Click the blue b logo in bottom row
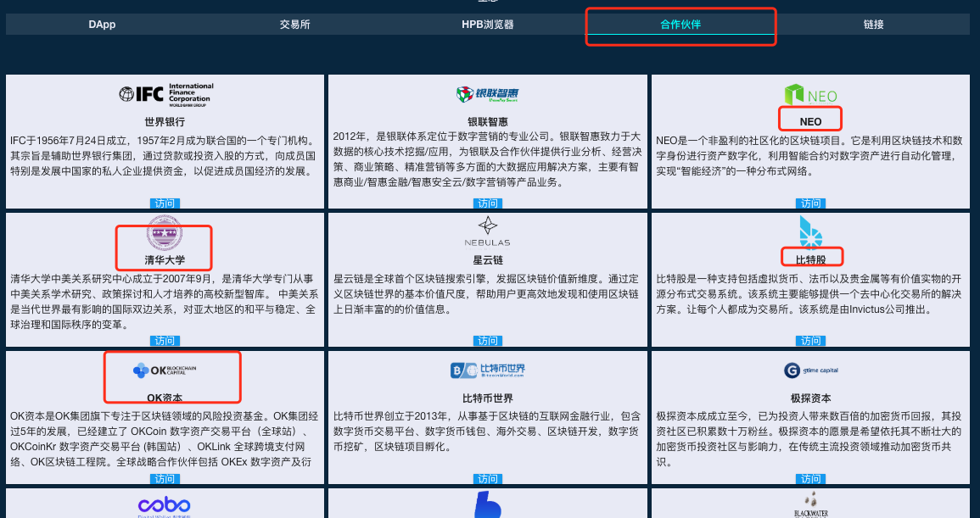Viewport: 980px width, 518px height. (488, 505)
